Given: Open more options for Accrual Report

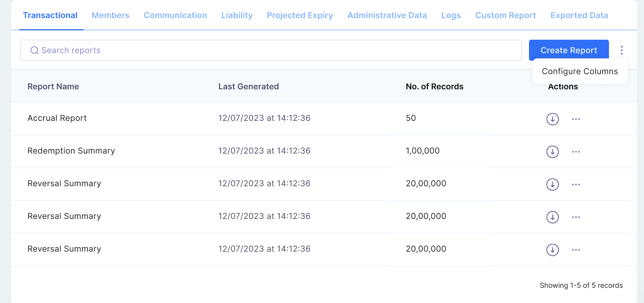Looking at the screenshot, I should tap(576, 119).
